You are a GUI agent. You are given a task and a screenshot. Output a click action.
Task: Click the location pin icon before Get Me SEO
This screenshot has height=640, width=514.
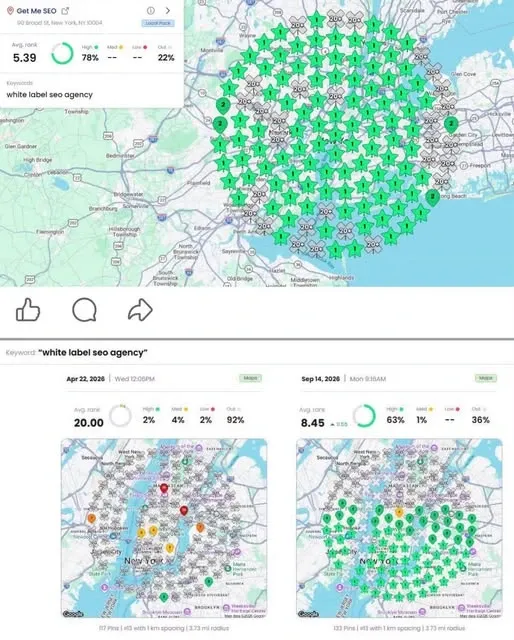pos(10,11)
